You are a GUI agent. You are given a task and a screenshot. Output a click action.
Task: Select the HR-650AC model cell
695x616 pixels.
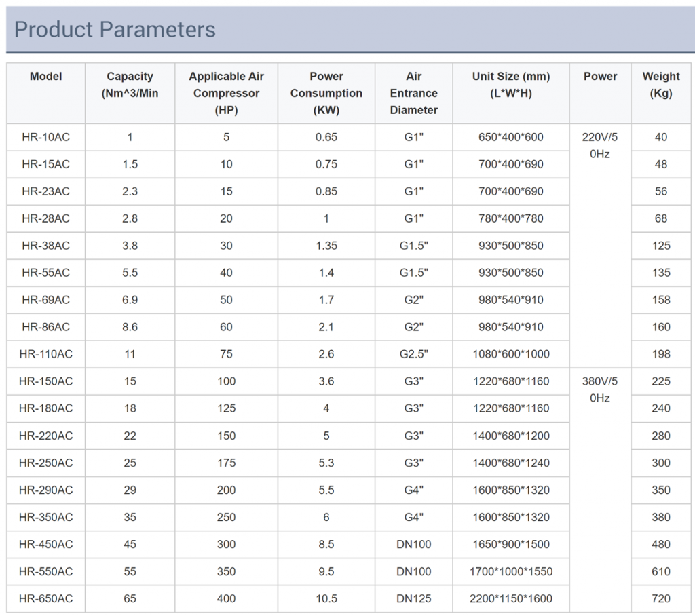[x=45, y=598]
